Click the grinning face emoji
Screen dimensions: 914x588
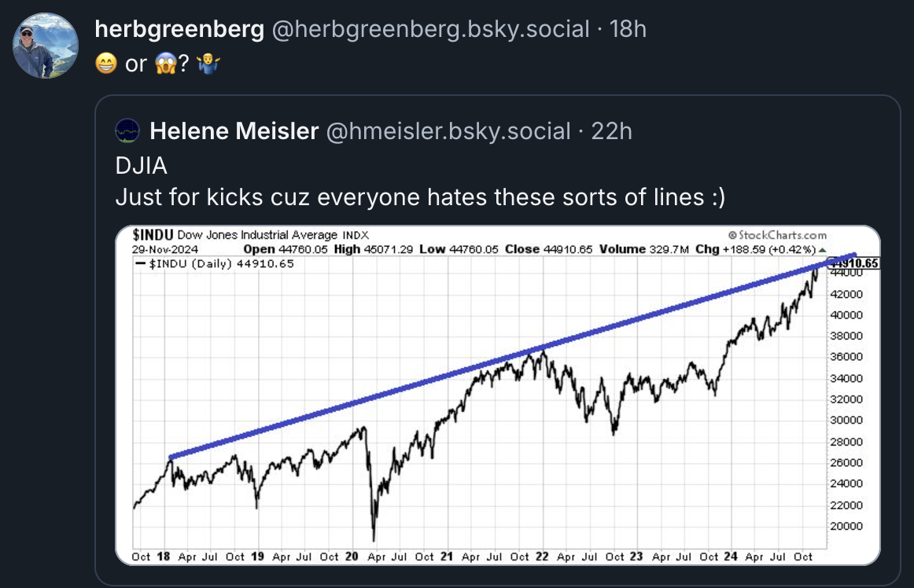[x=106, y=63]
